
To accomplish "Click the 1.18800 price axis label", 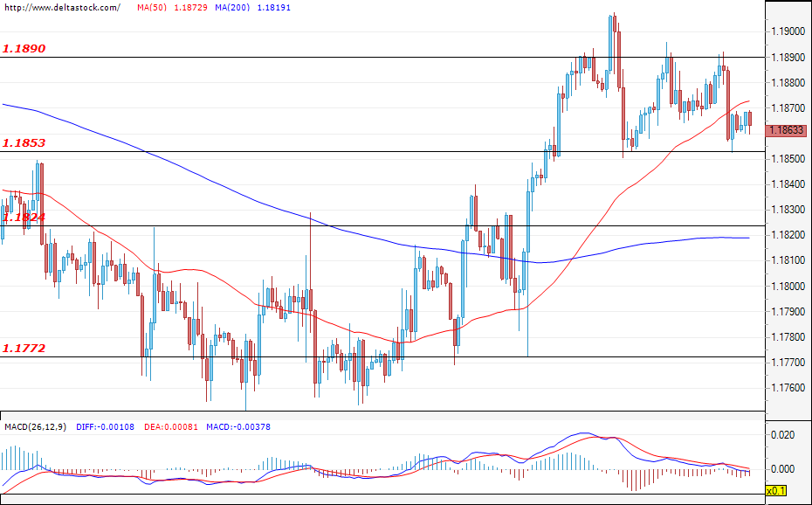I will pos(788,83).
